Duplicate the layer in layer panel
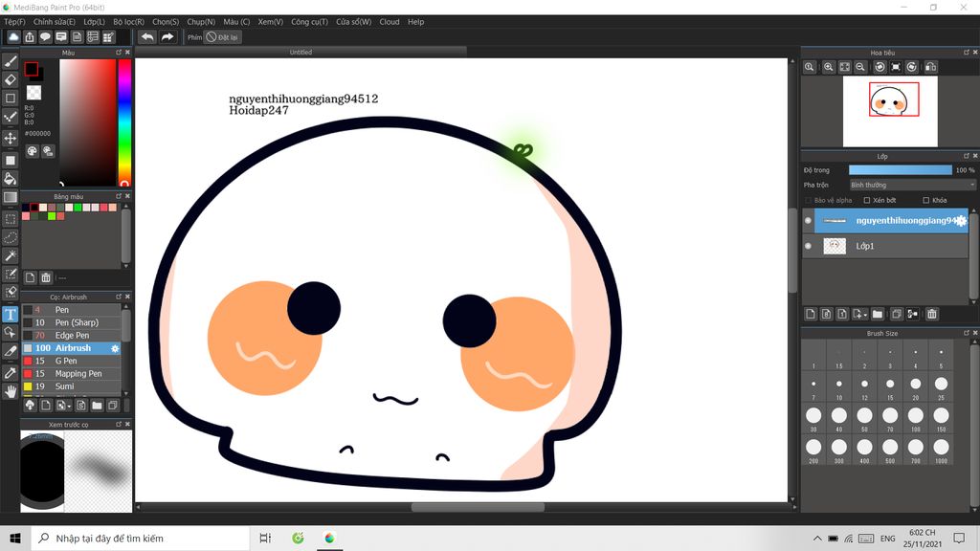Image resolution: width=980 pixels, height=551 pixels. 896,314
